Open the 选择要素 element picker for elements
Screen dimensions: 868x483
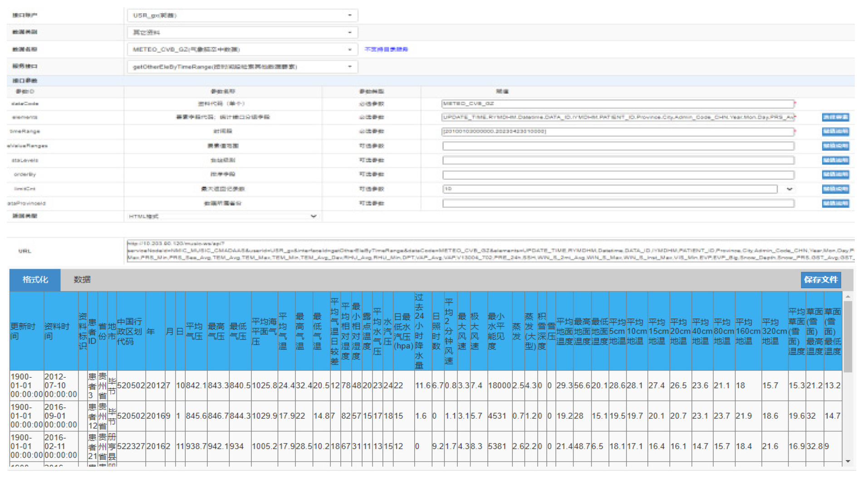[x=836, y=117]
